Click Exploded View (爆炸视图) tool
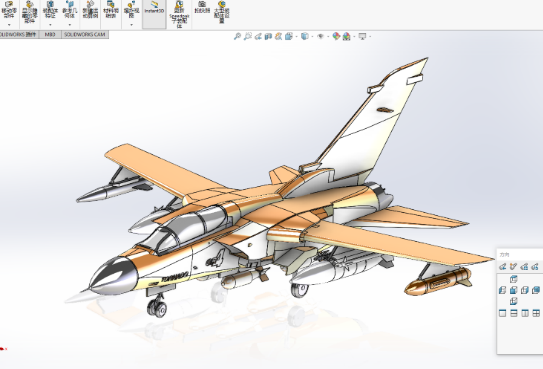Viewport: 543px width, 369px height. [131, 10]
